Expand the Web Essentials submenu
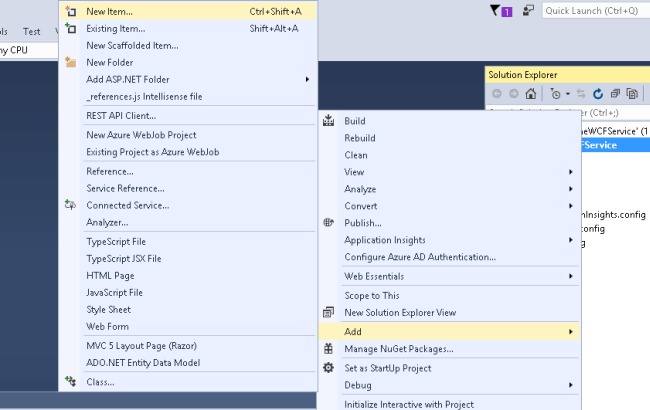This screenshot has width=650, height=410. tap(449, 277)
